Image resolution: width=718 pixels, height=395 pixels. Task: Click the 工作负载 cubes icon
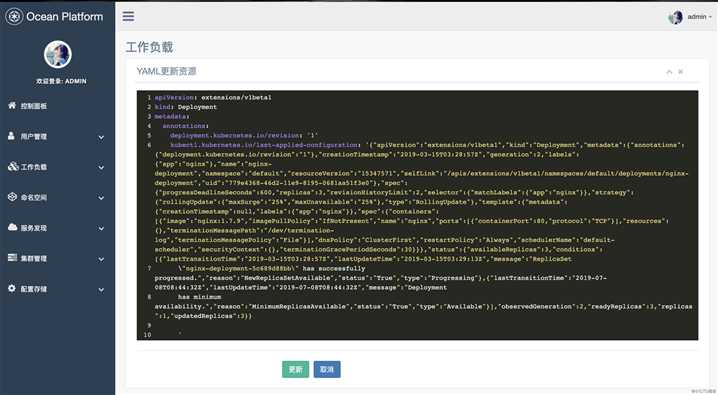click(13, 166)
